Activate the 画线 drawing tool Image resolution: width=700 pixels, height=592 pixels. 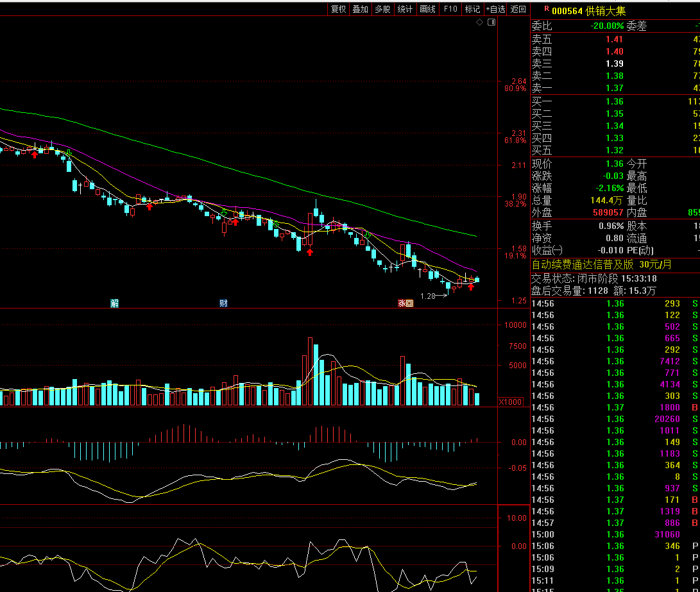(428, 9)
